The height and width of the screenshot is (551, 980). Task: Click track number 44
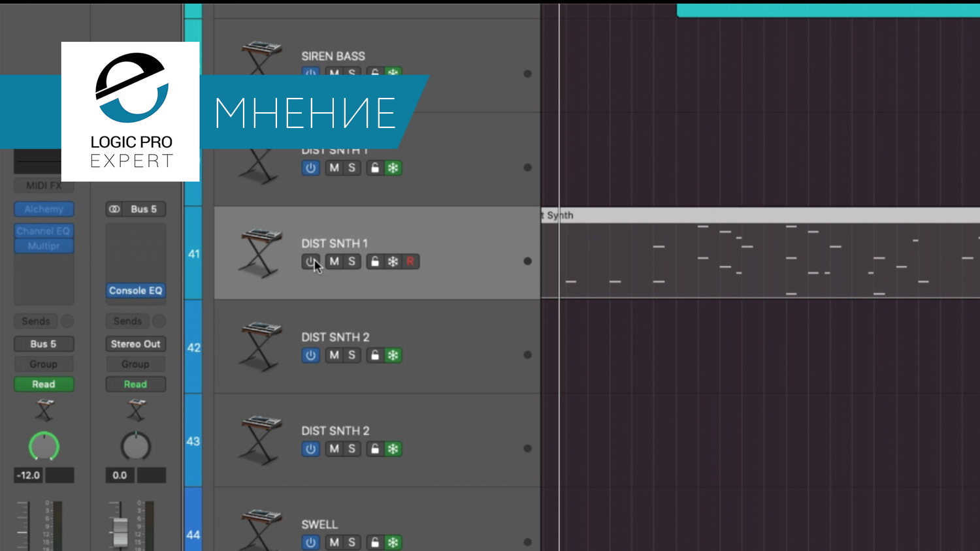(x=193, y=535)
